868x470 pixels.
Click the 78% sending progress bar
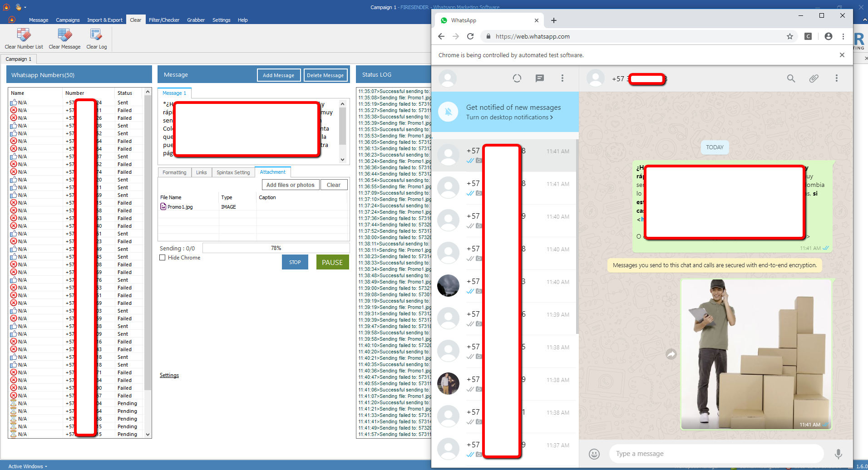276,248
